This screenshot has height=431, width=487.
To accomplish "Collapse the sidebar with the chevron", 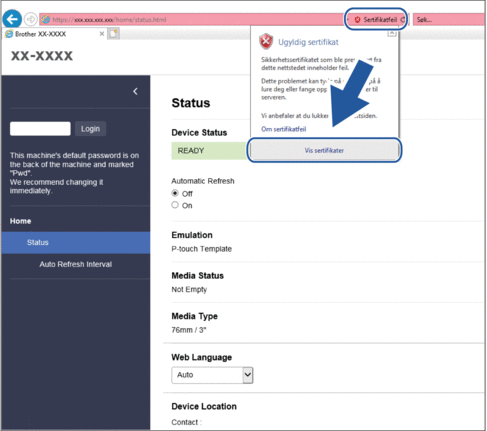I will [135, 91].
